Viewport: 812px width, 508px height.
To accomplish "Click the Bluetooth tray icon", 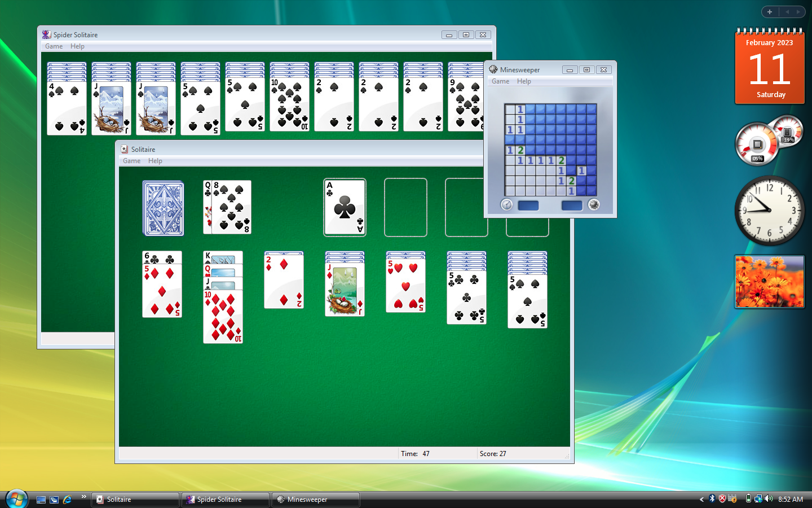I will pos(712,499).
